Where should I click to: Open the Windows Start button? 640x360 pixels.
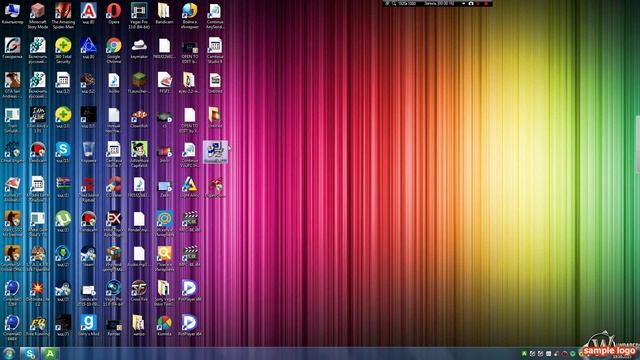(9, 353)
